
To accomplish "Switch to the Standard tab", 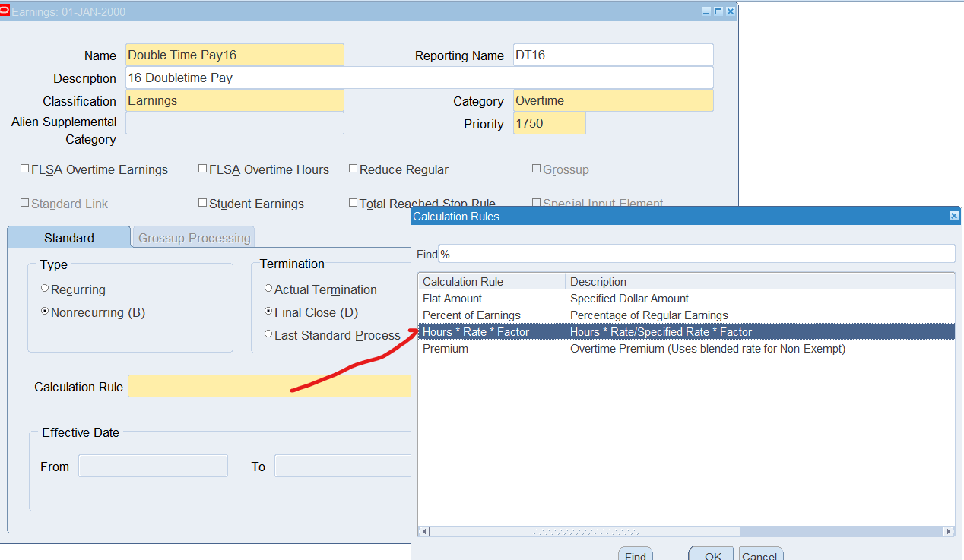I will pyautogui.click(x=69, y=238).
